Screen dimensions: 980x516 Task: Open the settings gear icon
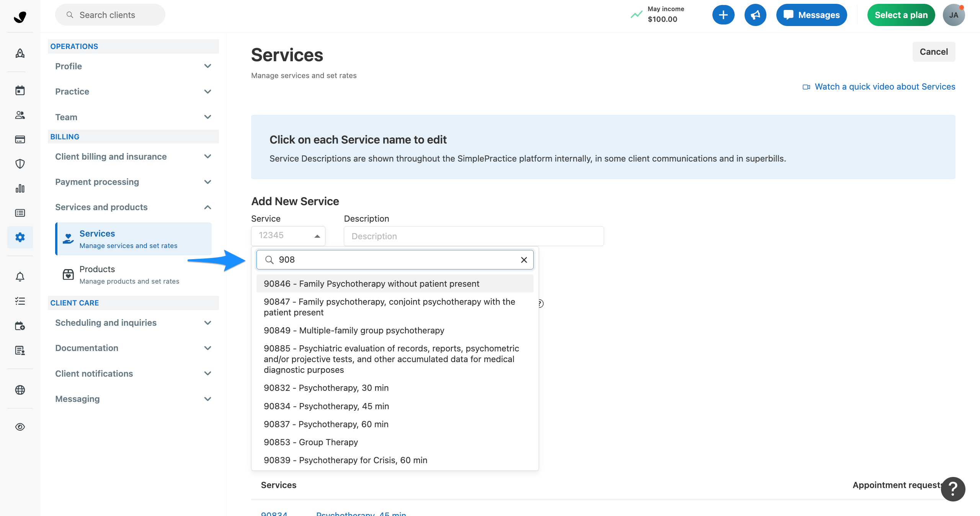(20, 237)
